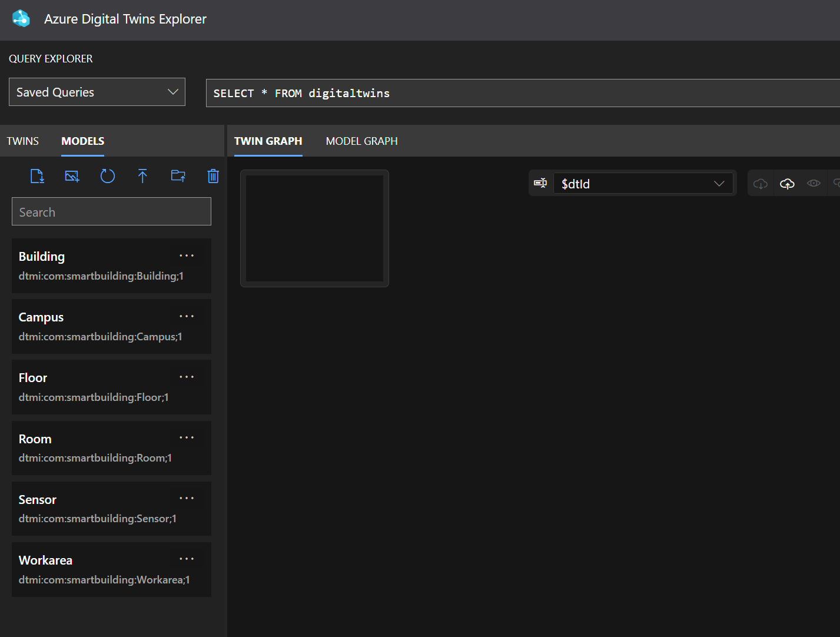This screenshot has width=840, height=637.
Task: Click the models Search field
Action: tap(111, 211)
